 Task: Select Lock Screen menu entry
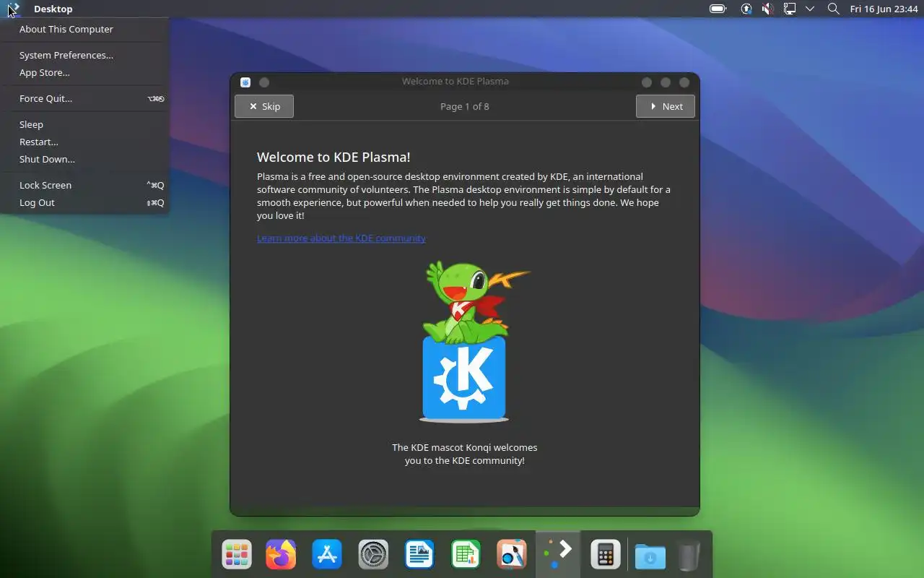click(84, 185)
